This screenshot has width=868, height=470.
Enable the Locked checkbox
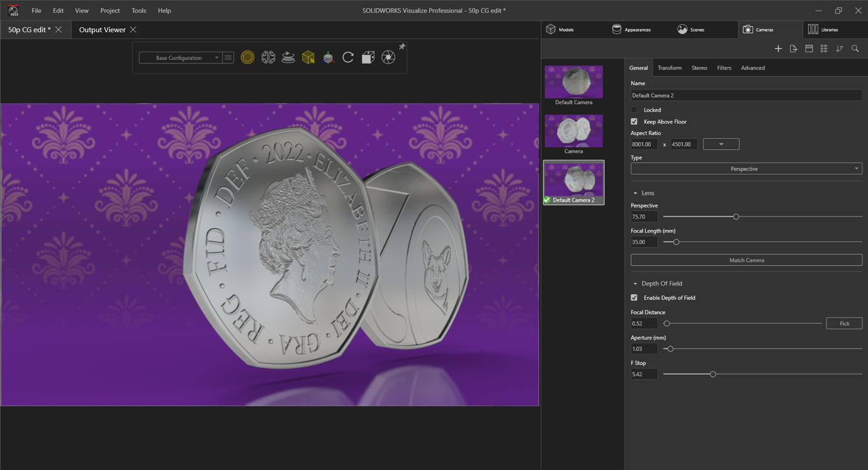(634, 110)
